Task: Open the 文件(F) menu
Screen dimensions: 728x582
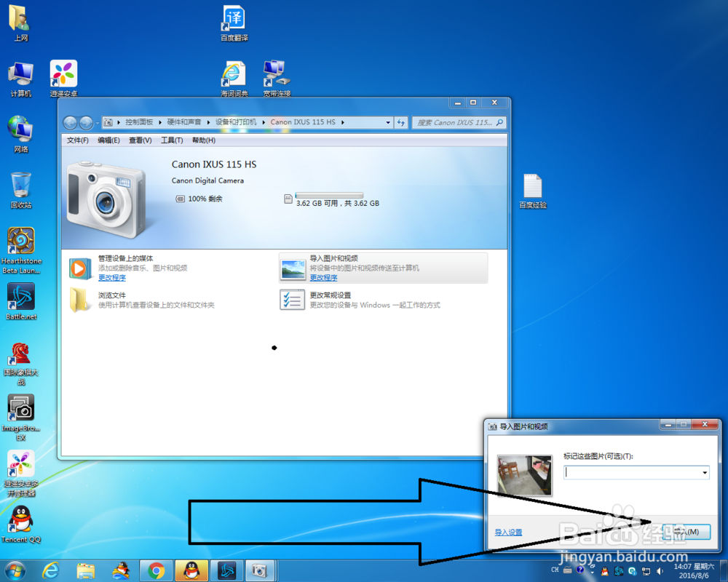Action: pos(78,140)
